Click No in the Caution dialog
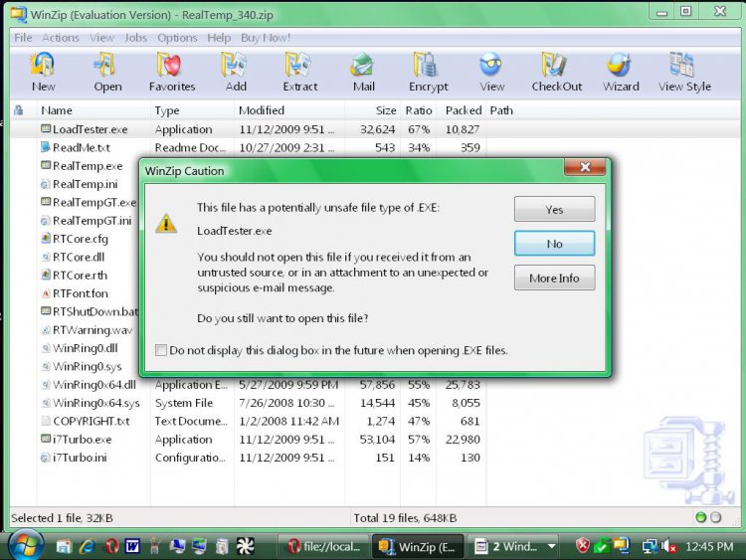The image size is (746, 560). click(554, 244)
